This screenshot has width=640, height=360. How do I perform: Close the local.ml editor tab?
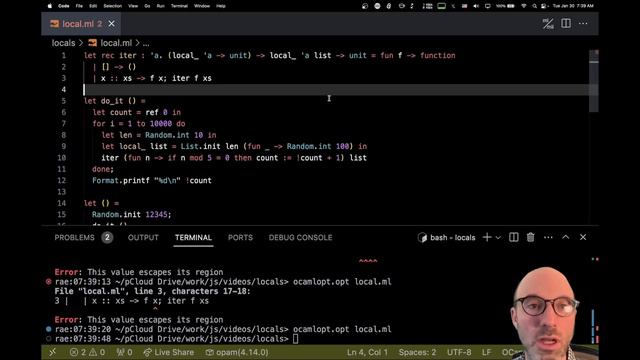[x=111, y=24]
